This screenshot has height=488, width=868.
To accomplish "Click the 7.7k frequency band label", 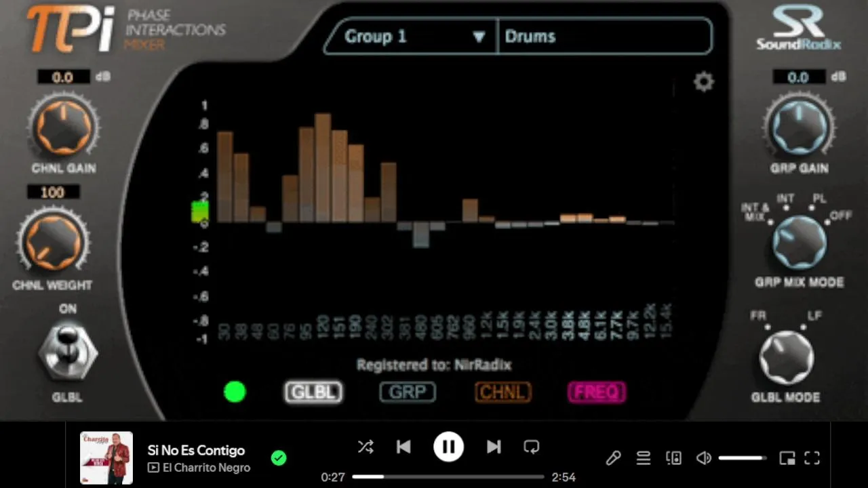I will 617,325.
